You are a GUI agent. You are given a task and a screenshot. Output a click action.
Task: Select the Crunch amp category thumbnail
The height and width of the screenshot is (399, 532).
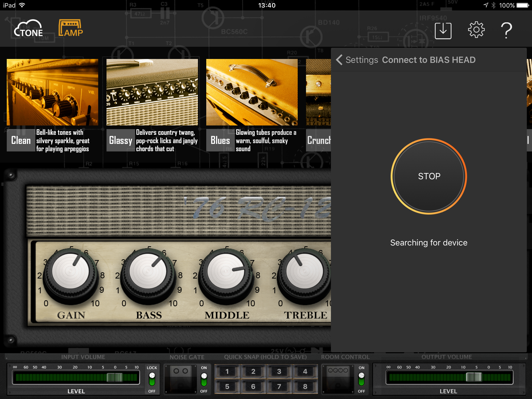[318, 92]
